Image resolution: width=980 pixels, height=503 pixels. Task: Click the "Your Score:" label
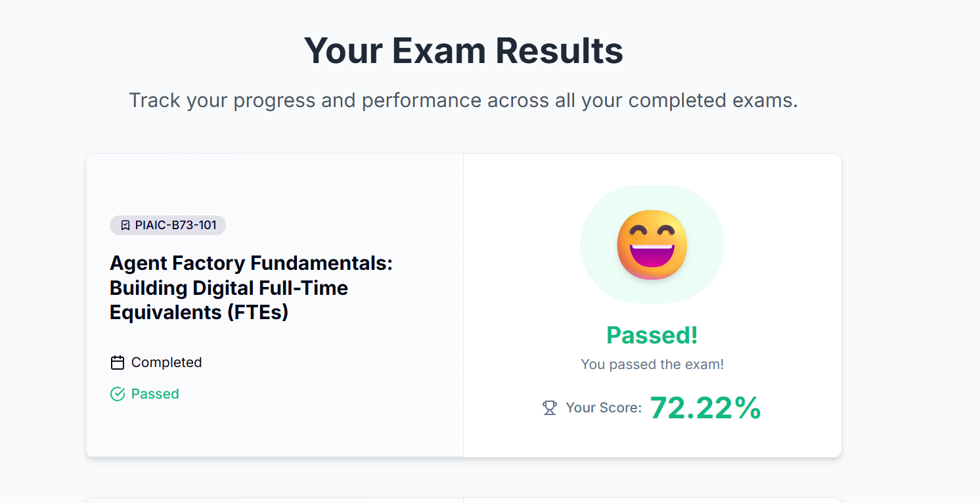(x=604, y=408)
